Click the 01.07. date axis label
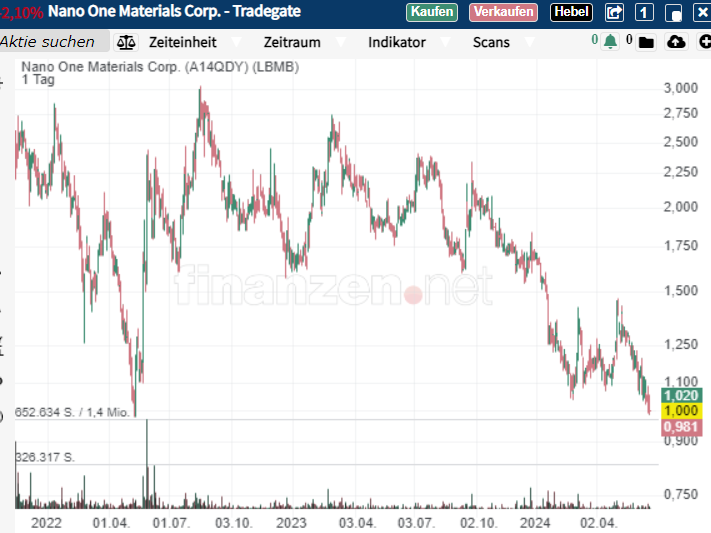711x533 pixels. click(171, 523)
